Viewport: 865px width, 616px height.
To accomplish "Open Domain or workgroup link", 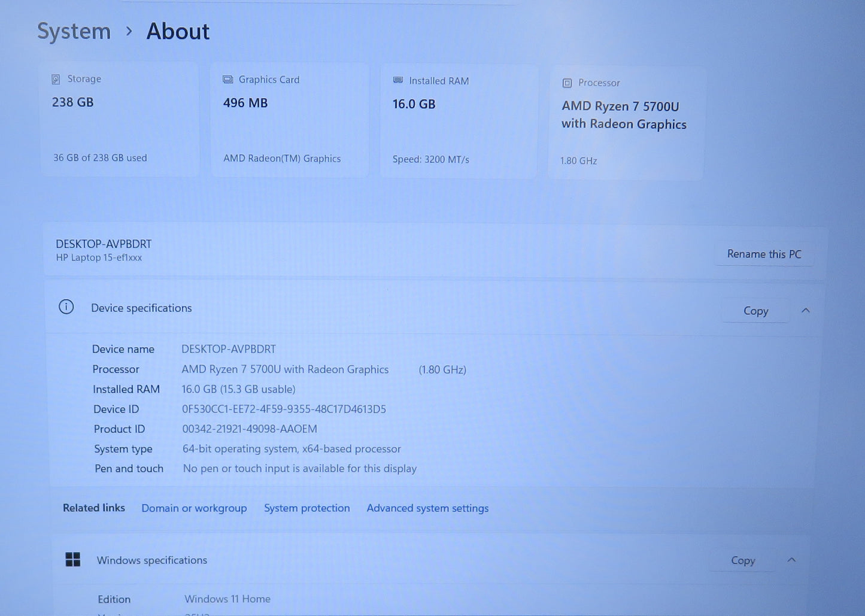I will (x=194, y=508).
